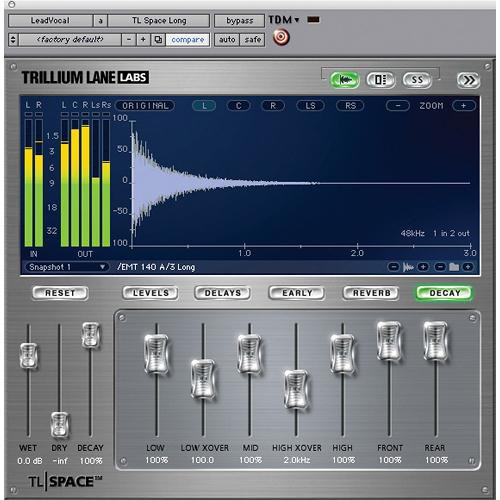Click the auto automation button
The width and height of the screenshot is (500, 500).
(227, 40)
